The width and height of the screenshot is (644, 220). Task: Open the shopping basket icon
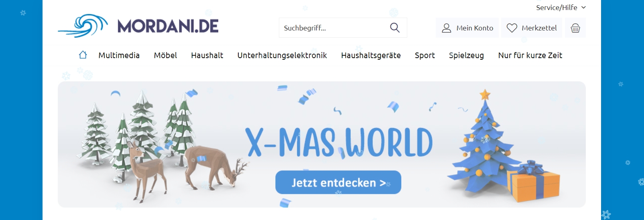[575, 28]
